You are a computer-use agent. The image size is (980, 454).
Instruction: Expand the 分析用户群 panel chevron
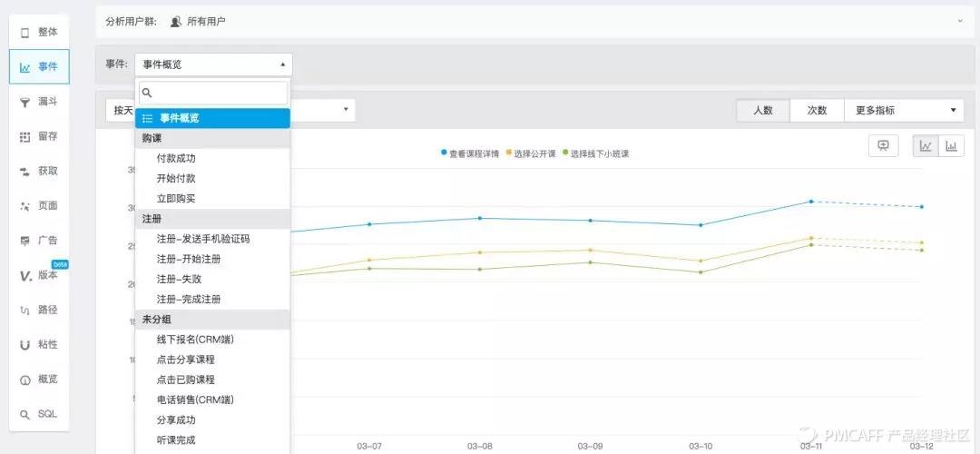pyautogui.click(x=960, y=21)
